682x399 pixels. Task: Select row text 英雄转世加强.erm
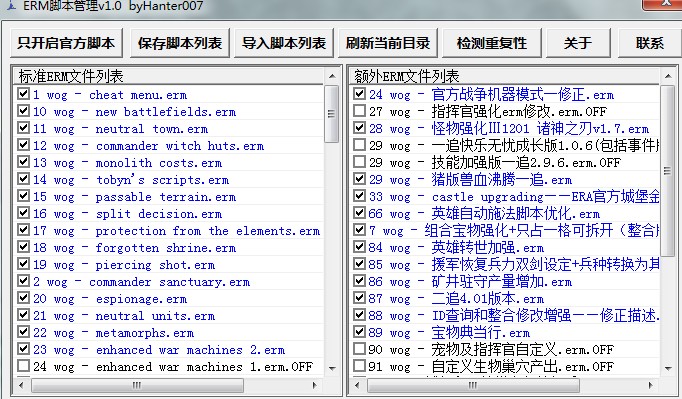pos(488,248)
